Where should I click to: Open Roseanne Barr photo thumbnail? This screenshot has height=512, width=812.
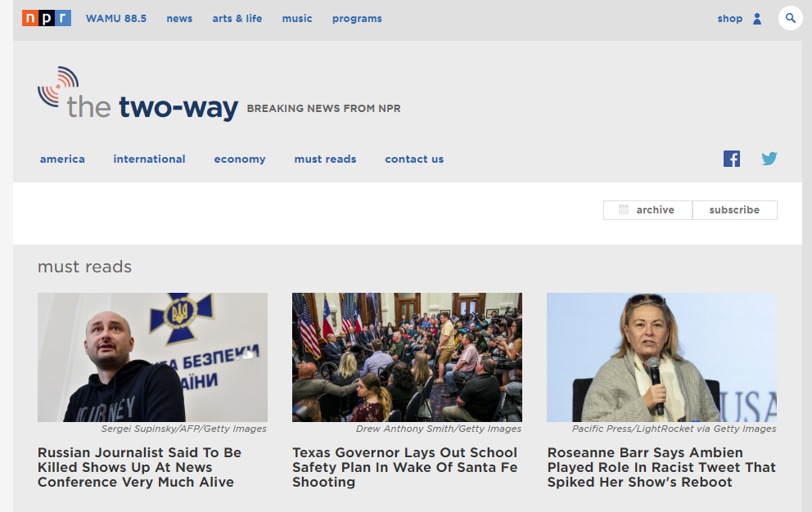[x=662, y=357]
